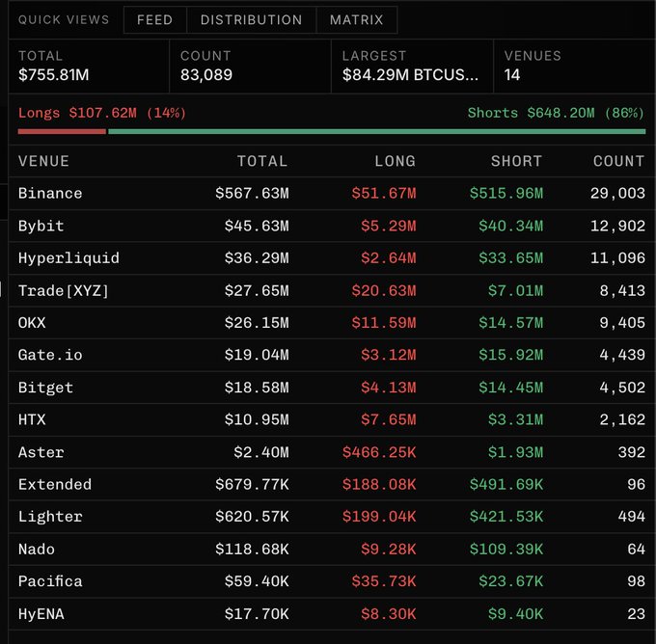Select the Binance venue row name
The width and height of the screenshot is (656, 644).
pyautogui.click(x=50, y=193)
